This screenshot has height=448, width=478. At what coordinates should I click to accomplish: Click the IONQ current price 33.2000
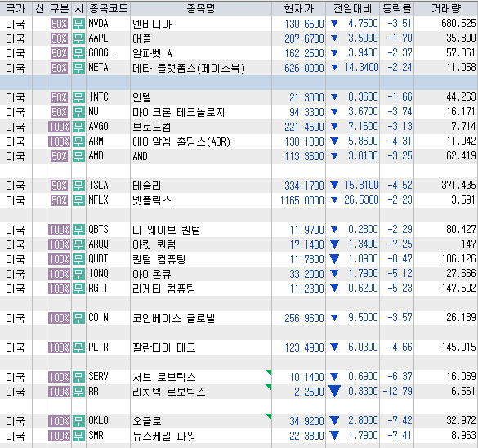click(306, 274)
